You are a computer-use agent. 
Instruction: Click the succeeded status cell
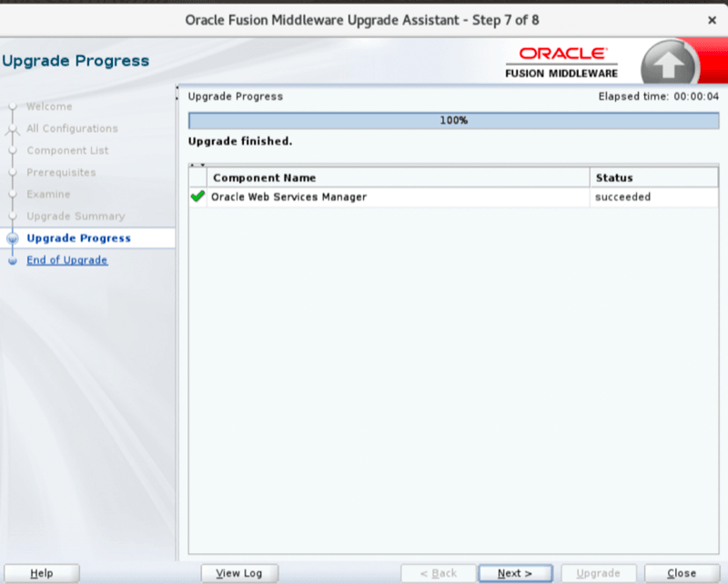(x=653, y=196)
